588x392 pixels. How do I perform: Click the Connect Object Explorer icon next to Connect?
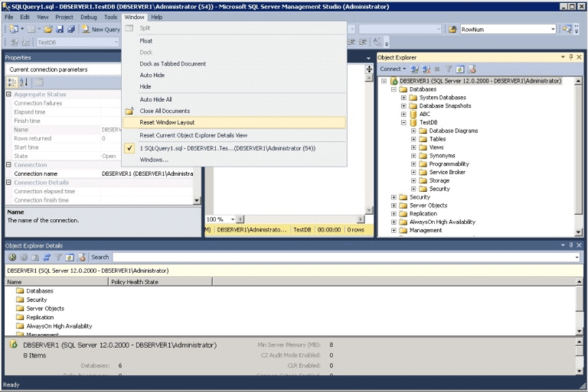[414, 69]
